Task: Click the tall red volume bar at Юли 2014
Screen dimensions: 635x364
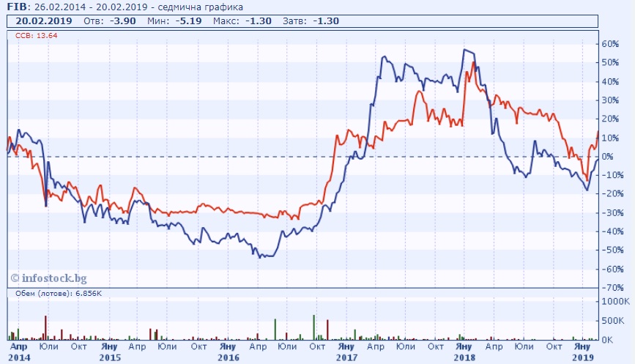Action: 45,327
